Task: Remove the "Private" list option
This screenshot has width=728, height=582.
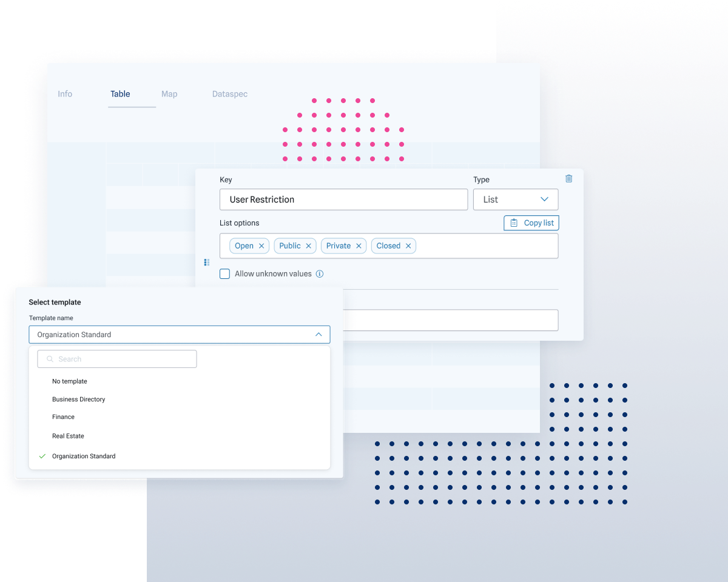Action: (x=359, y=246)
